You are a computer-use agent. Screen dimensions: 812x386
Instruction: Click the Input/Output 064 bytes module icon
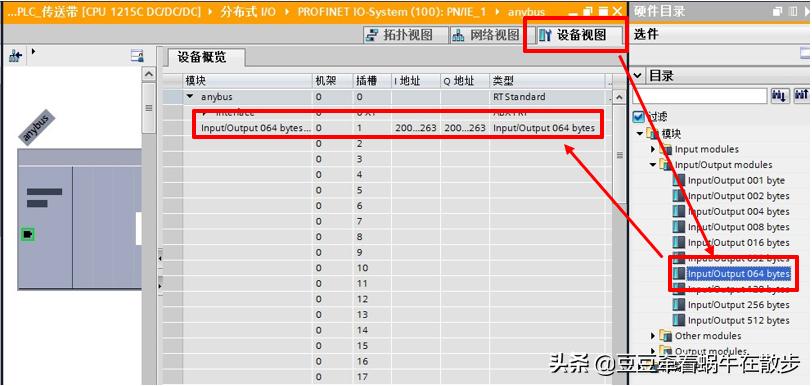[679, 274]
